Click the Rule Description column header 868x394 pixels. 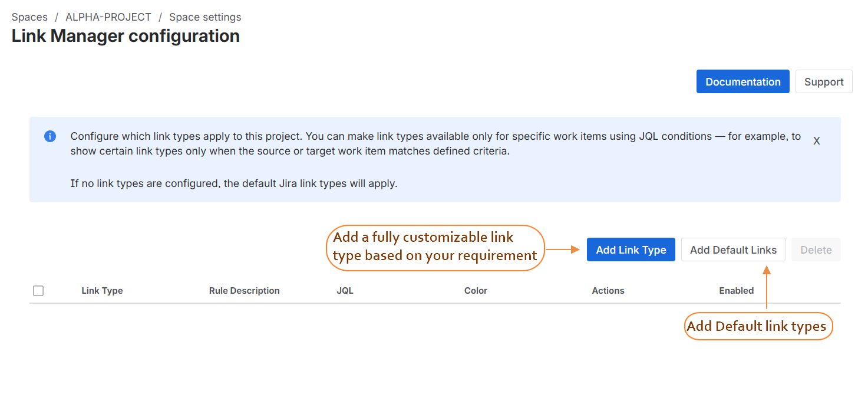click(x=244, y=290)
